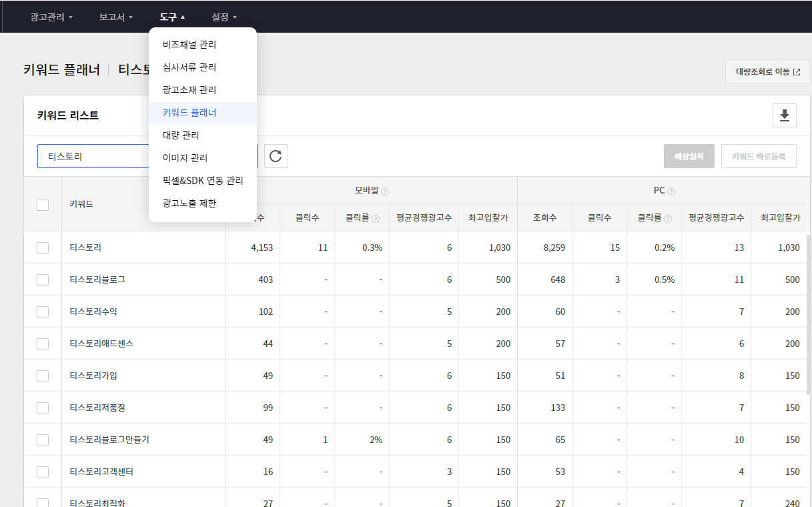
Task: Click the 티스토리 keyword text
Action: coord(85,247)
